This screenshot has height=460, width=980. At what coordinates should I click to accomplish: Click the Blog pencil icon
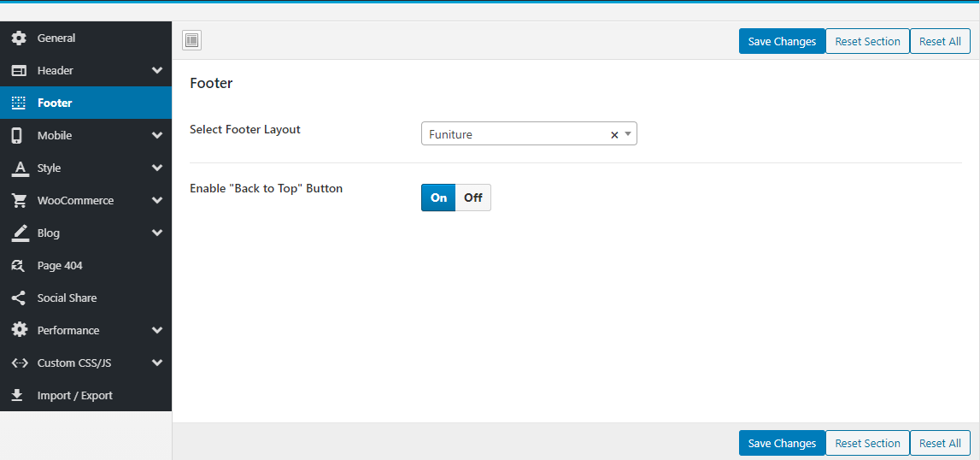(x=20, y=233)
